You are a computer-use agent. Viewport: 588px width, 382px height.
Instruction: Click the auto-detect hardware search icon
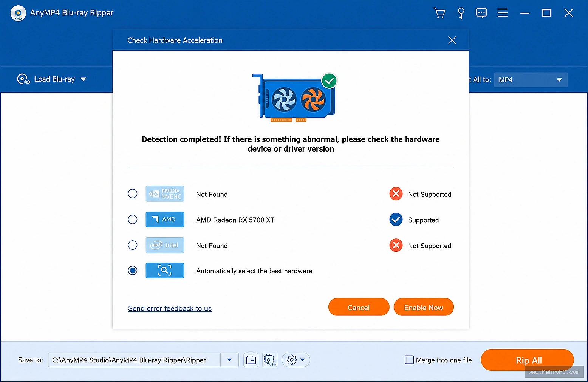coord(165,271)
